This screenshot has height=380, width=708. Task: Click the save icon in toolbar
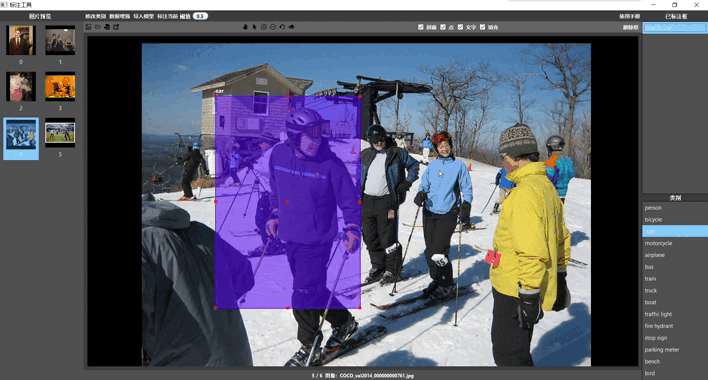[107, 27]
